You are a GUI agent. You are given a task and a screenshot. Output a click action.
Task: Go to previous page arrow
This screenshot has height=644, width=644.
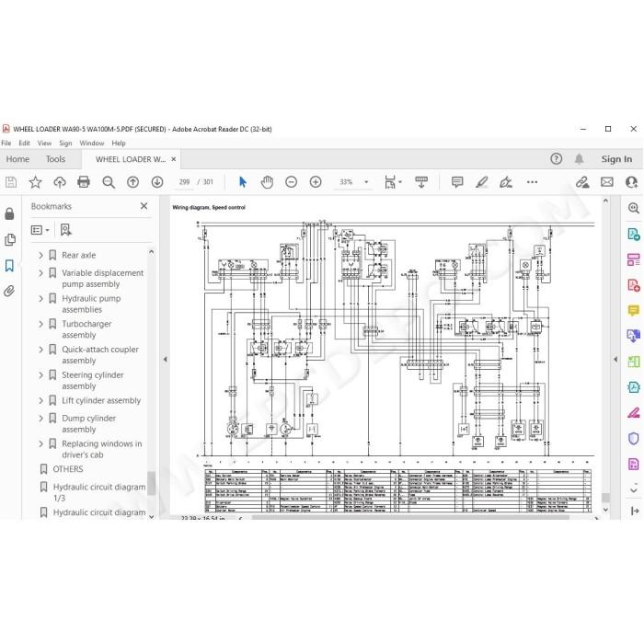(132, 182)
